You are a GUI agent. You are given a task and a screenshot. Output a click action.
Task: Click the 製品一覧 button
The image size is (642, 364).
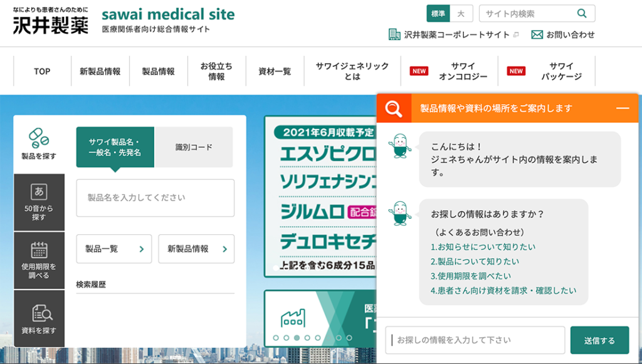pyautogui.click(x=114, y=249)
